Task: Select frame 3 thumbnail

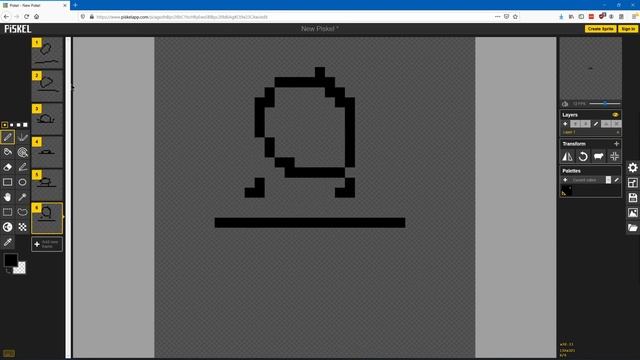Action: (x=47, y=119)
